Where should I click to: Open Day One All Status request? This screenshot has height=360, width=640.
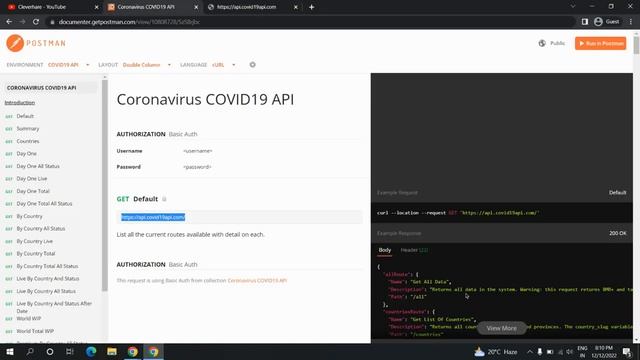[x=38, y=166]
